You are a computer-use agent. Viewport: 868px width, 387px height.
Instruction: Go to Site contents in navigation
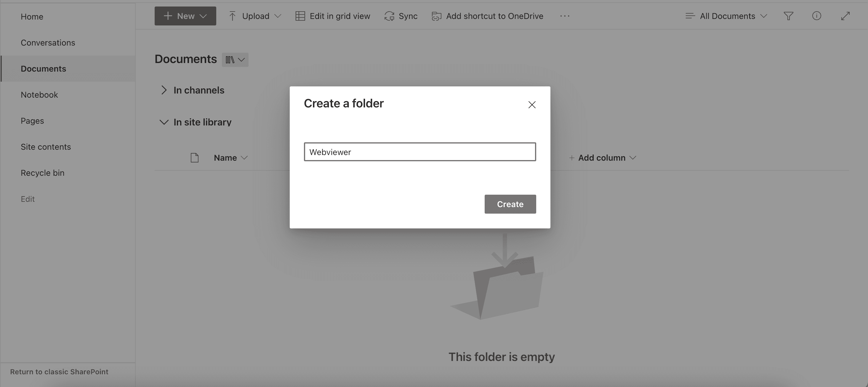[x=46, y=147]
